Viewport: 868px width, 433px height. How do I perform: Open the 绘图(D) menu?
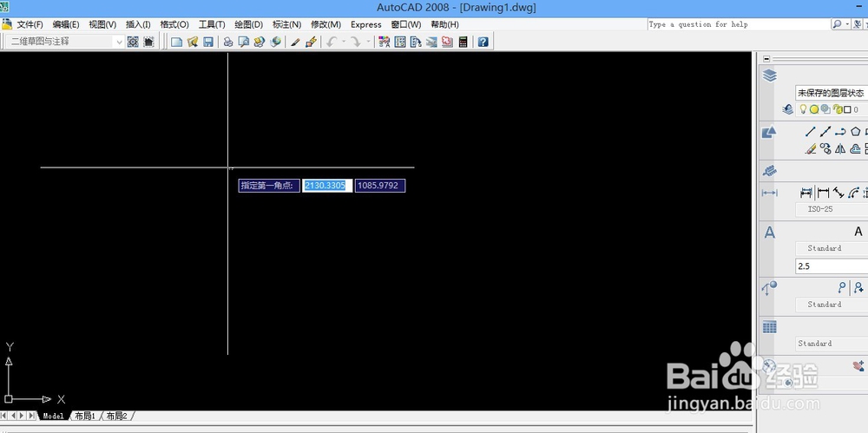(248, 24)
